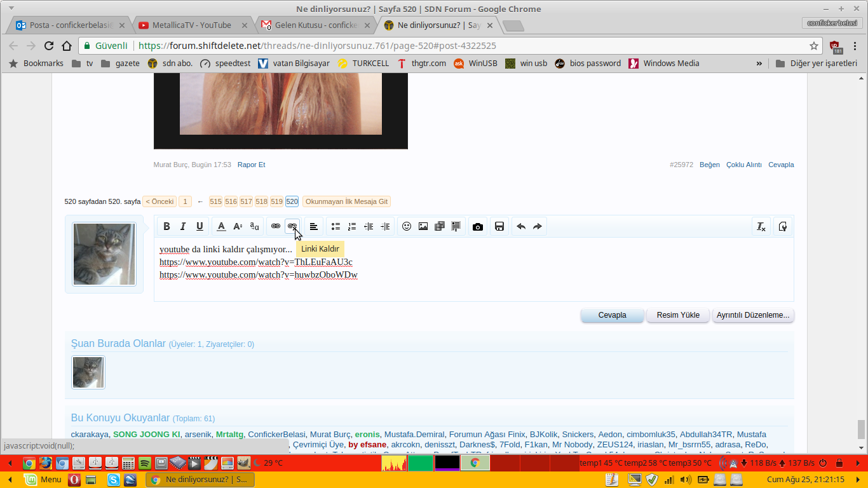Open a new Chrome tab
This screenshot has width=868, height=488.
point(513,25)
